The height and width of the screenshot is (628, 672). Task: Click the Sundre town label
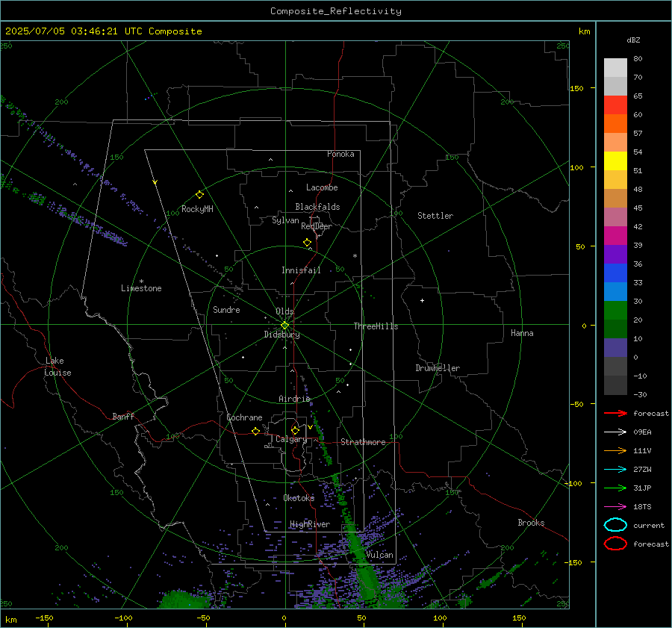point(226,309)
